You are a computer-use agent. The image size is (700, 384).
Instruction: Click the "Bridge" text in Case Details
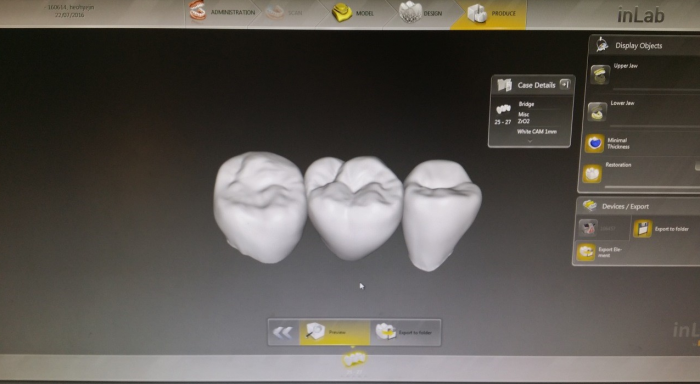526,104
